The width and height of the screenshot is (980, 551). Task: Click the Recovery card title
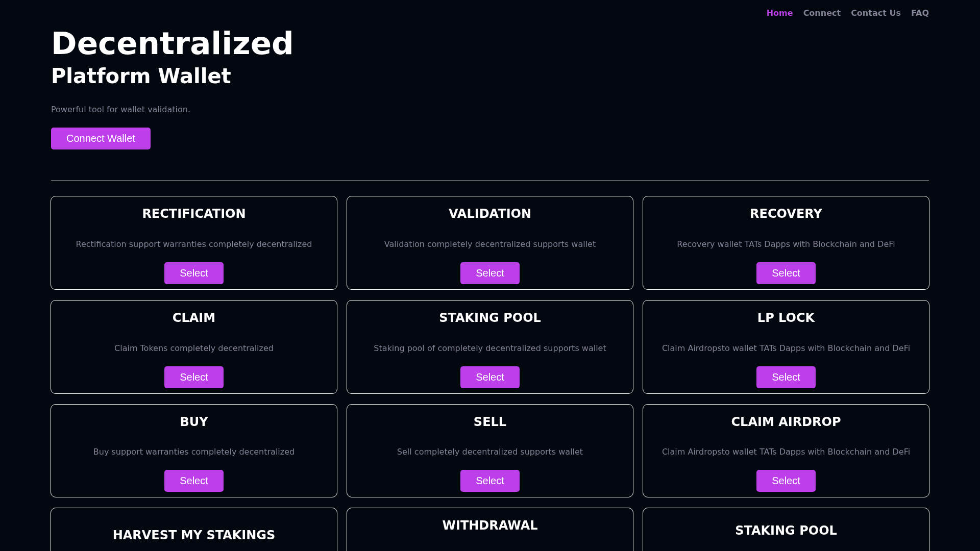point(786,214)
